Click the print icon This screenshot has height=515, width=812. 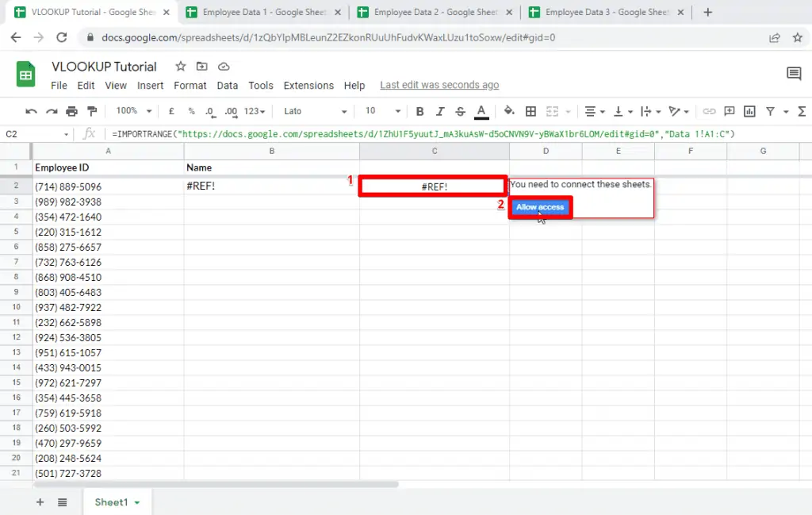[71, 111]
